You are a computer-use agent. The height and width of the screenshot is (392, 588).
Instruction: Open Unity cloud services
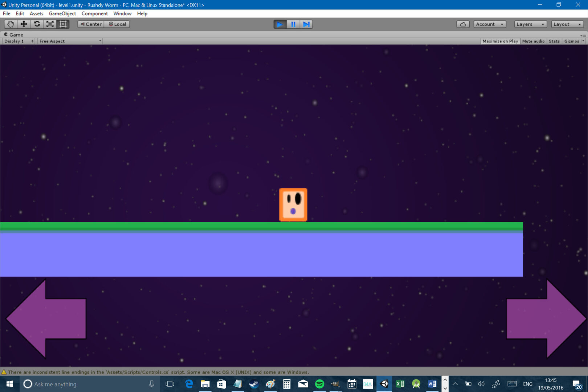click(463, 24)
